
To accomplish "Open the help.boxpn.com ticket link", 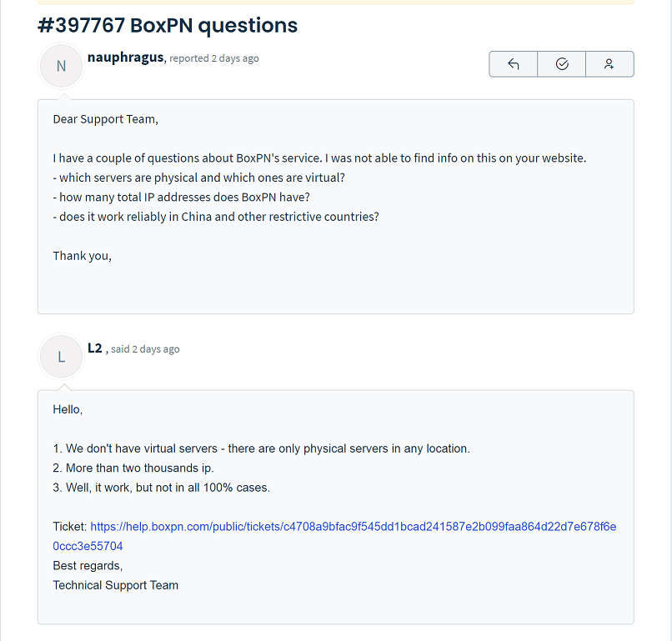I will point(354,527).
